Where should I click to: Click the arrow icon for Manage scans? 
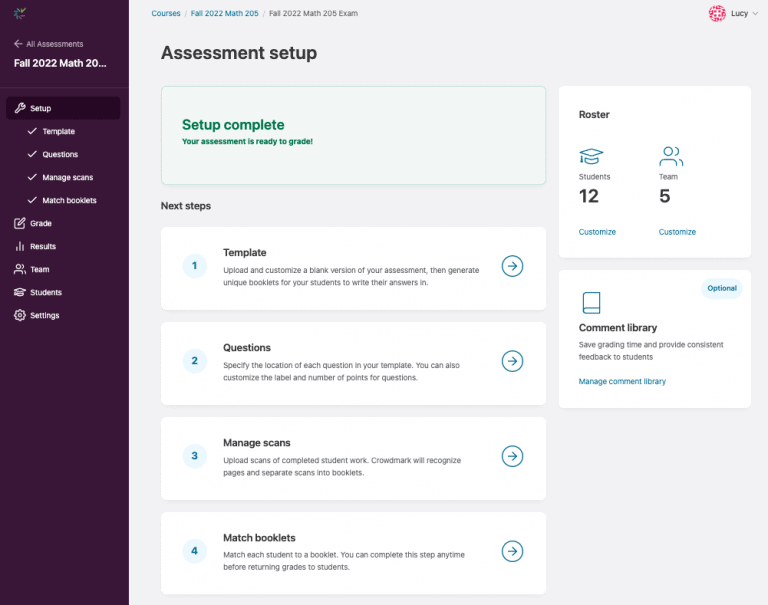click(512, 456)
